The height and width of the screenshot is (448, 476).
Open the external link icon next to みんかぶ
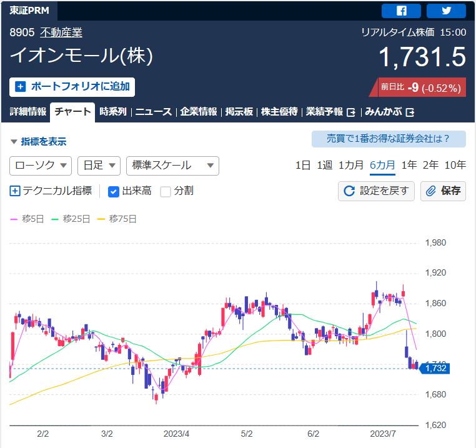[410, 112]
